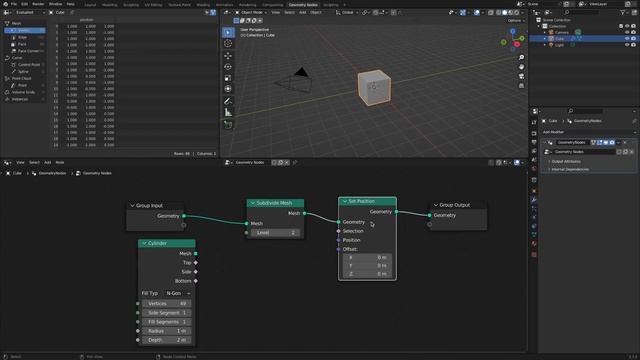Collapse the Set Position node
The width and height of the screenshot is (640, 360).
[x=344, y=201]
